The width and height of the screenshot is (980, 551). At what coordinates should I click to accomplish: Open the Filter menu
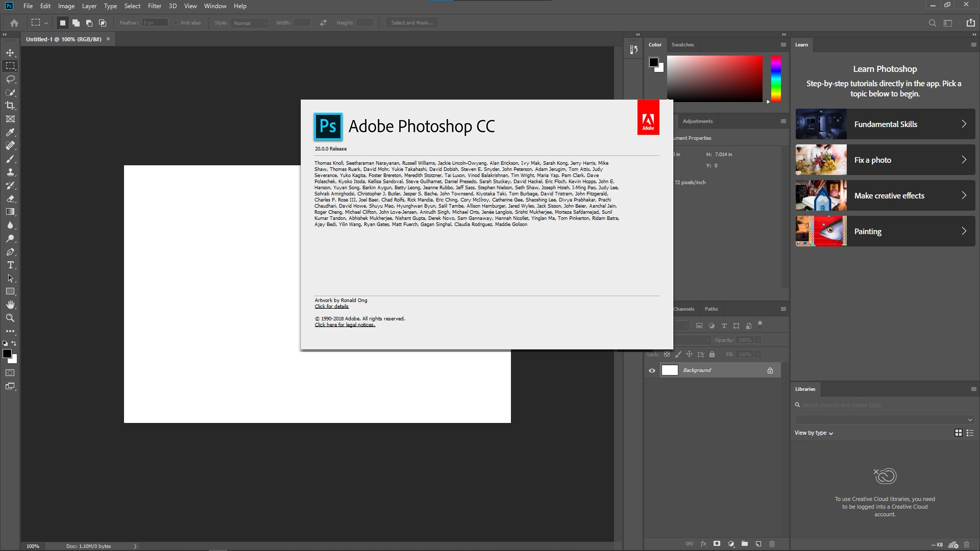[x=154, y=6]
